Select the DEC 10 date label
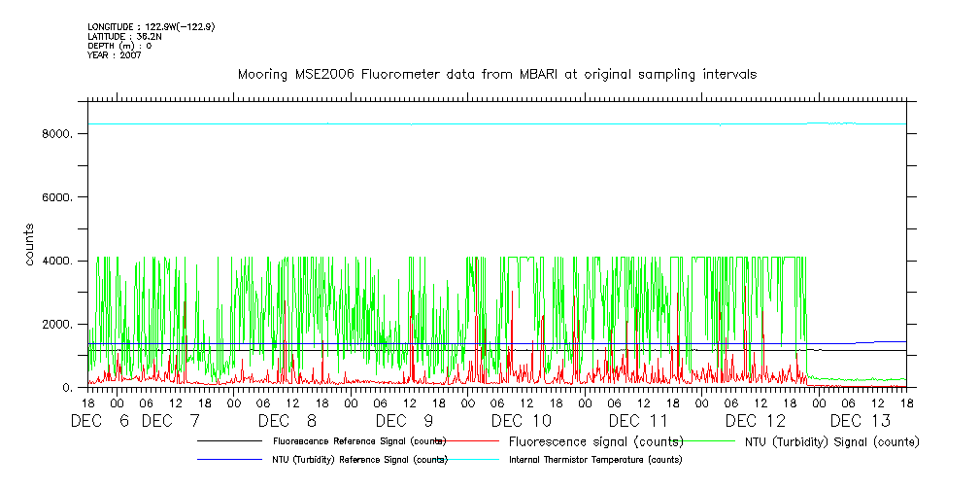 coord(522,421)
